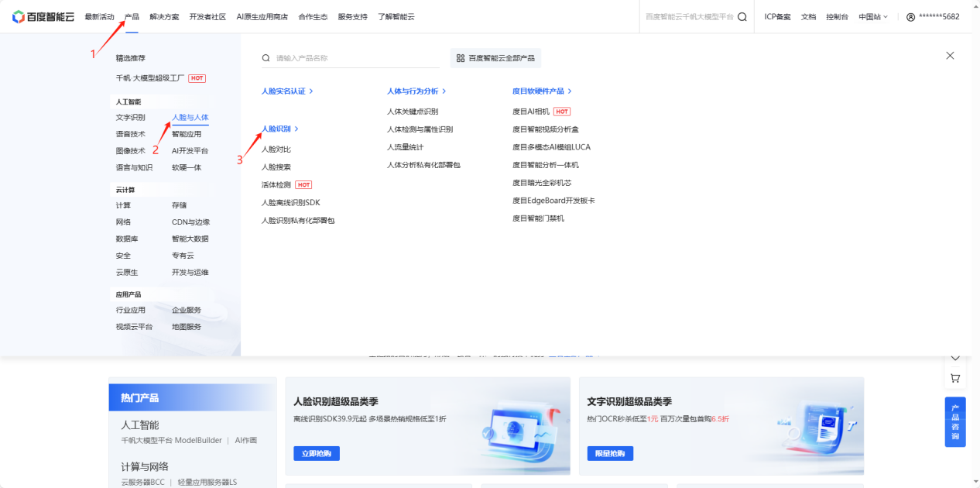Select 语言与知识 in sidebar
This screenshot has height=488, width=980.
[135, 167]
